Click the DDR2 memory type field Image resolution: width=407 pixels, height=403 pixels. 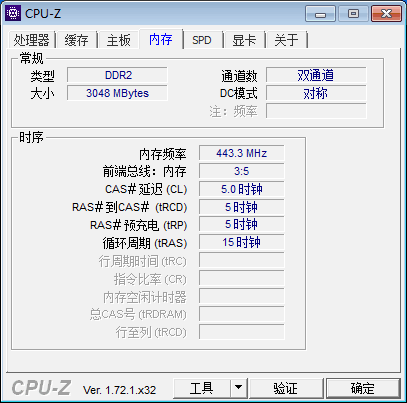117,75
